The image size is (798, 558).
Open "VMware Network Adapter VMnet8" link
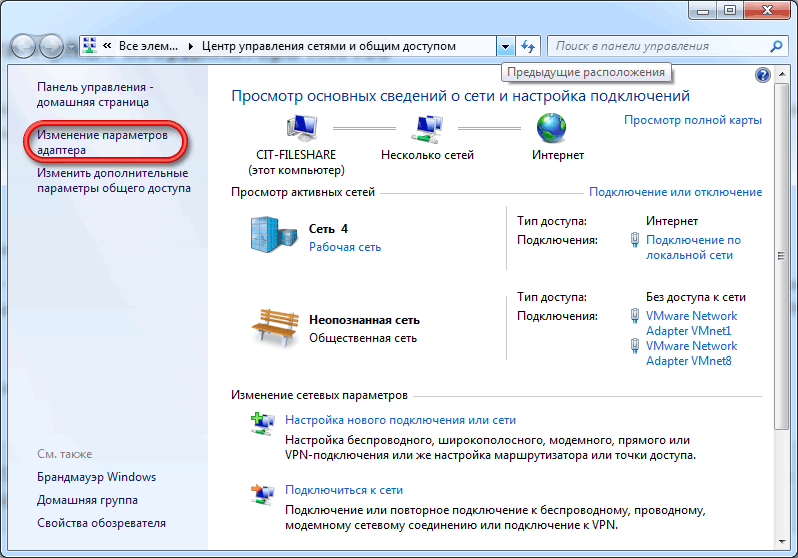[x=691, y=353]
